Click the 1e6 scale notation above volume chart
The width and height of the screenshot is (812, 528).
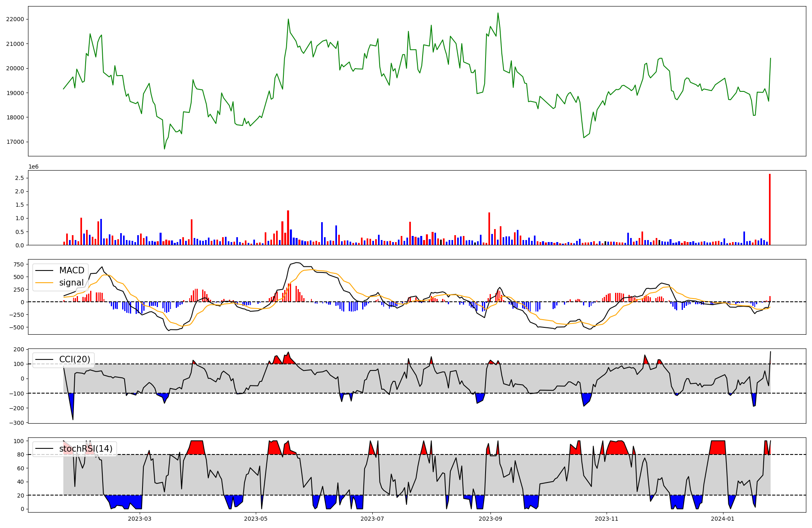[33, 167]
